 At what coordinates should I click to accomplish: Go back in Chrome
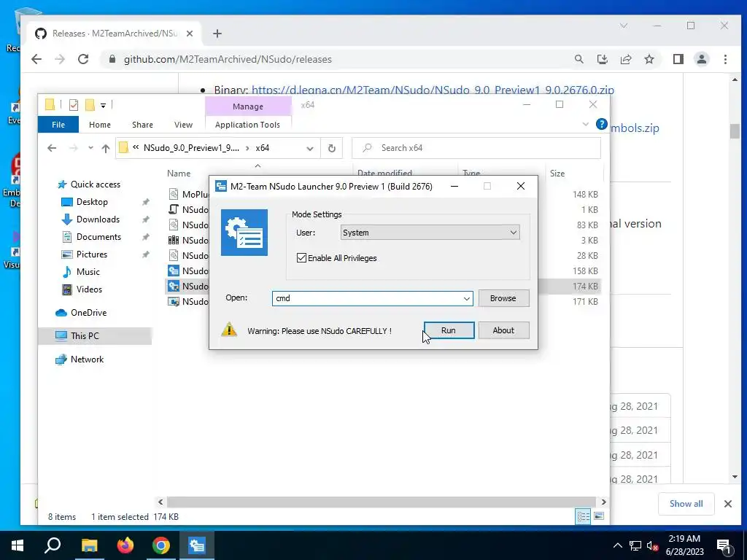pos(36,60)
